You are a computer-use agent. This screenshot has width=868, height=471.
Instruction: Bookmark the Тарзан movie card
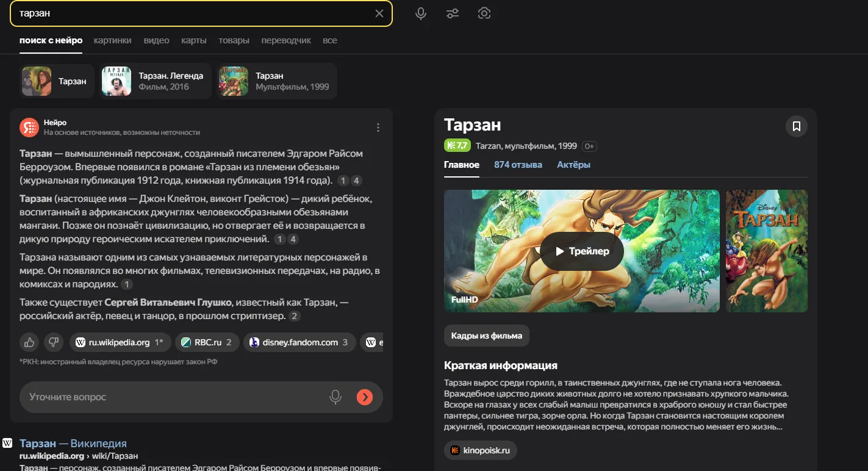[x=796, y=126]
